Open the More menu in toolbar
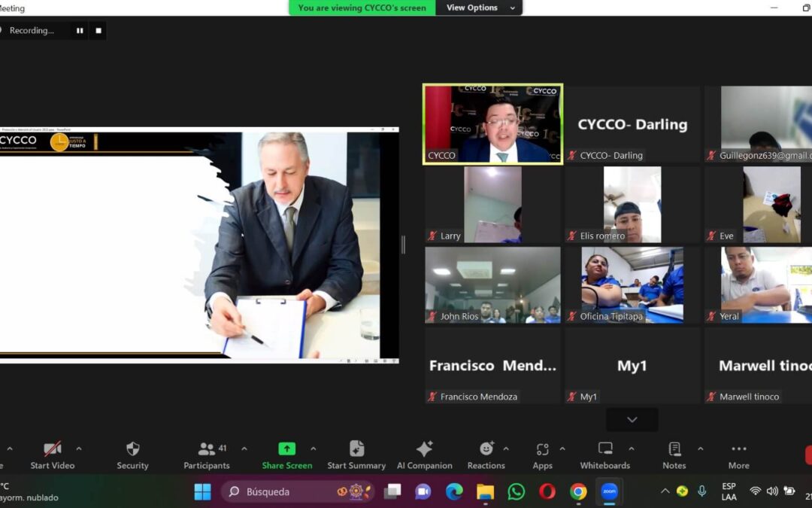 [x=738, y=455]
